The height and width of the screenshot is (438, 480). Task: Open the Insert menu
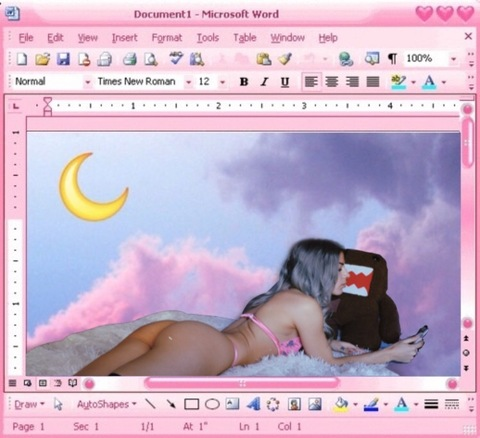point(125,38)
